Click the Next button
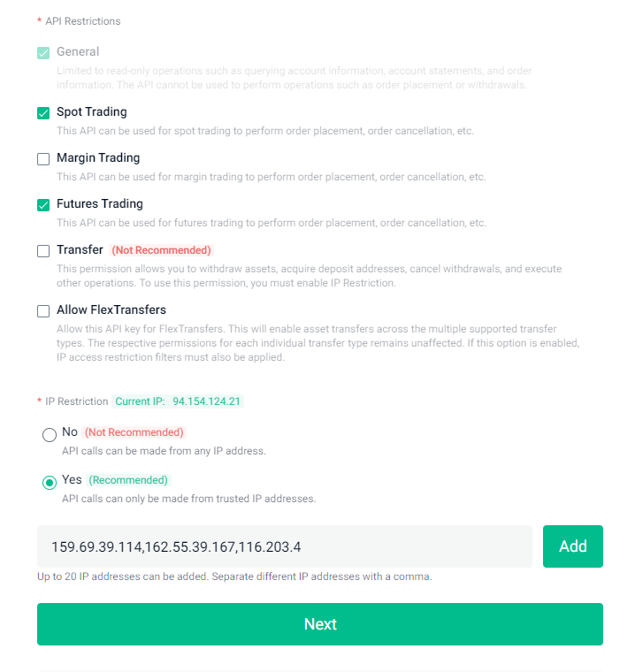635x672 pixels. [x=319, y=624]
